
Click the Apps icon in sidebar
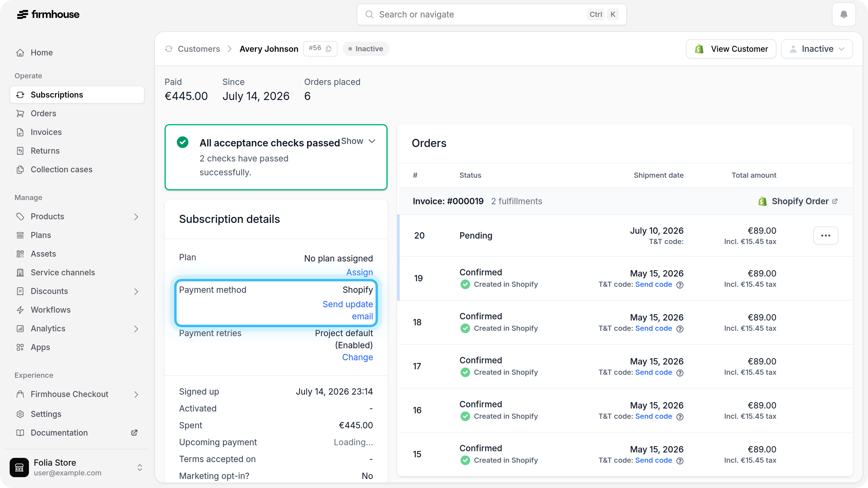coord(20,347)
